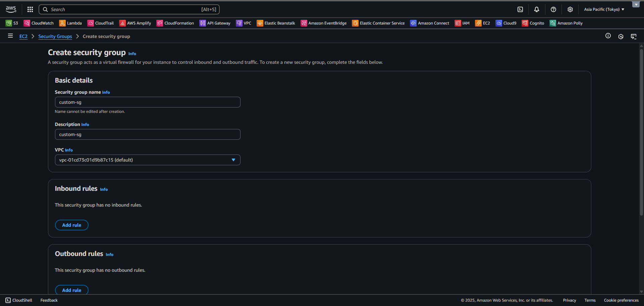
Task: Open API Gateway shortcut
Action: pyautogui.click(x=215, y=23)
